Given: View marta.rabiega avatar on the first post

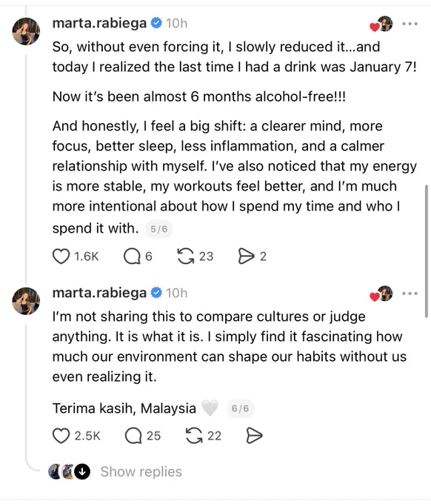Looking at the screenshot, I should [26, 31].
